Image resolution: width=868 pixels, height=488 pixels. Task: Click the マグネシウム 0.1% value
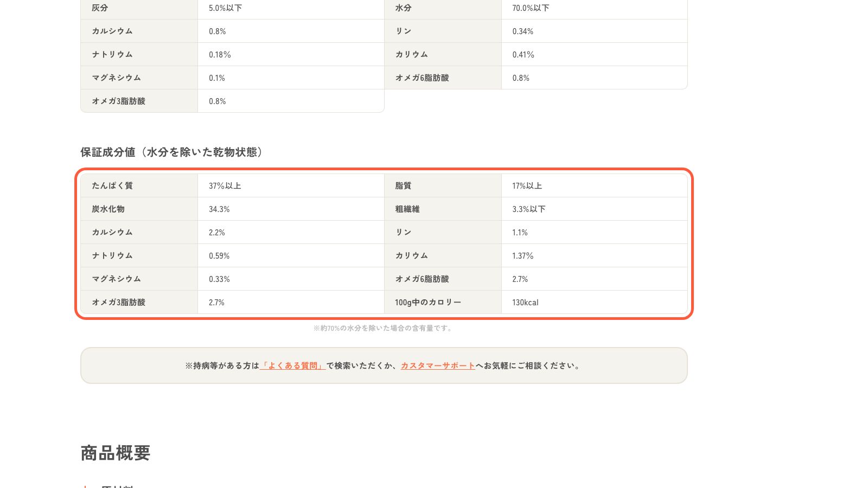pyautogui.click(x=216, y=78)
